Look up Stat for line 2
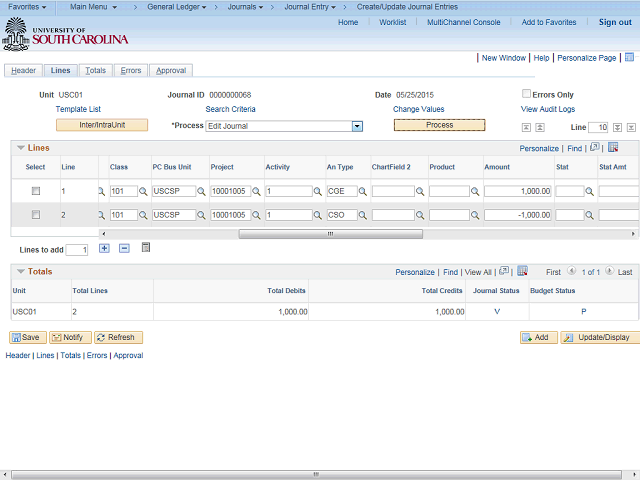 coord(589,215)
